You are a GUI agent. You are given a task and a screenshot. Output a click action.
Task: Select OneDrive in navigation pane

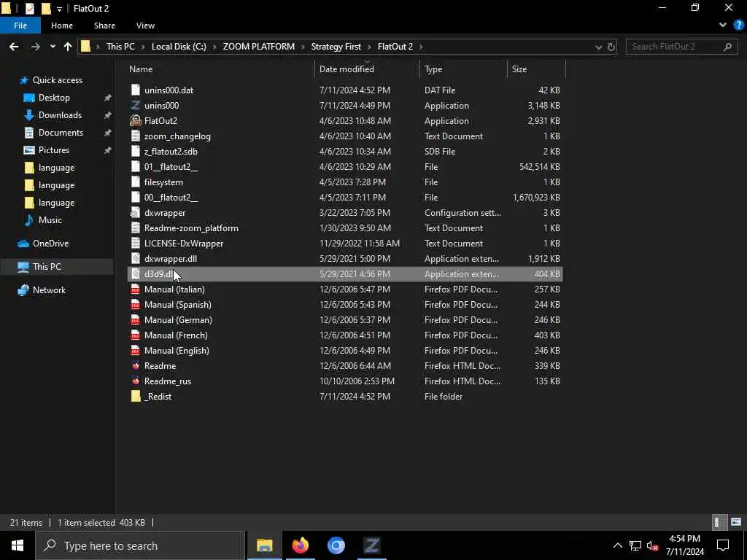coord(50,244)
